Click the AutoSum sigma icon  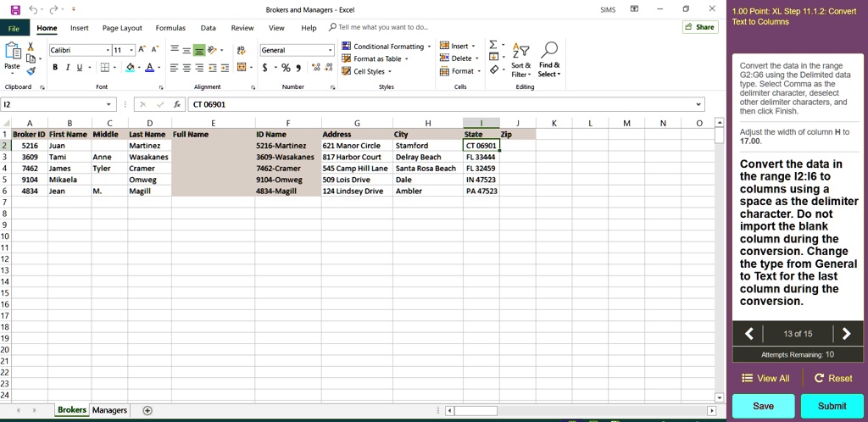493,44
